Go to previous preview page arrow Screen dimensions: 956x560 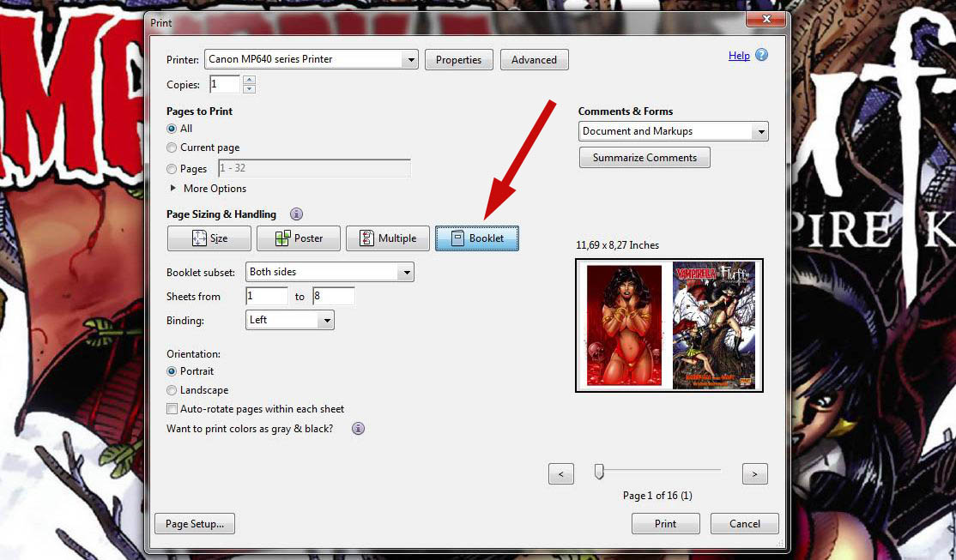click(560, 473)
